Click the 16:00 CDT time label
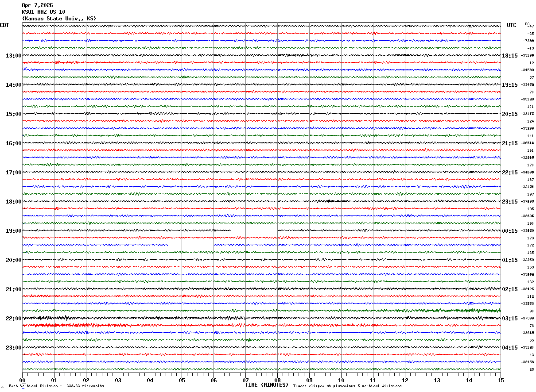The width and height of the screenshot is (536, 392). [x=13, y=143]
